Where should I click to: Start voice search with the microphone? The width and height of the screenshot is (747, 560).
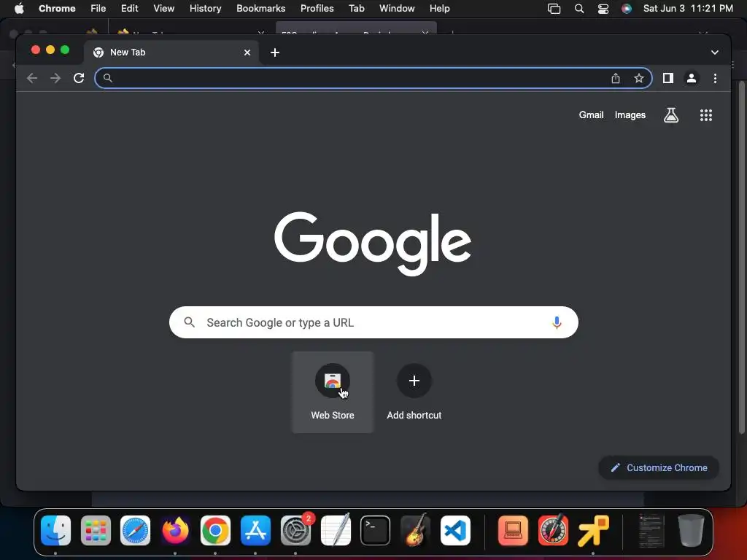556,322
